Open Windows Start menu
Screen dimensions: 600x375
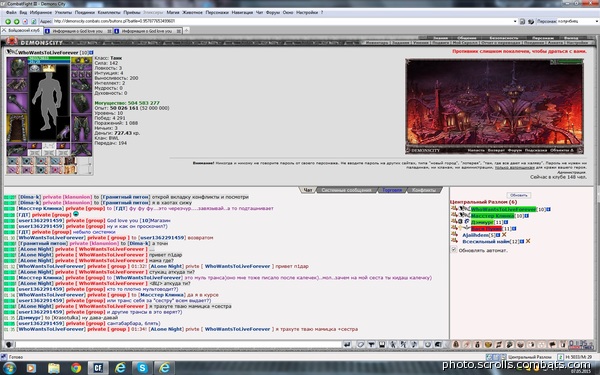tap(9, 368)
